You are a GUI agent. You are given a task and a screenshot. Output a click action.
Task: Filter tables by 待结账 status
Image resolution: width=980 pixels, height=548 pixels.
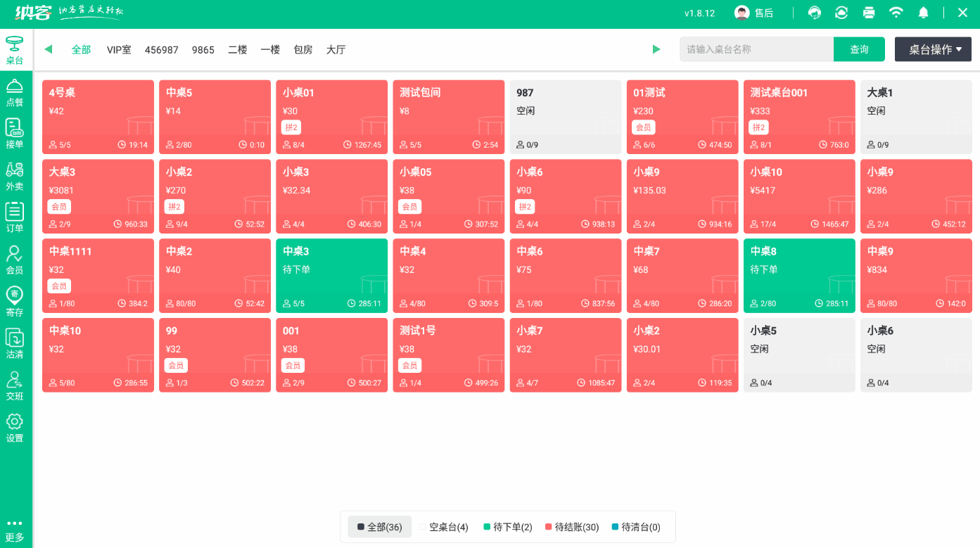(572, 526)
